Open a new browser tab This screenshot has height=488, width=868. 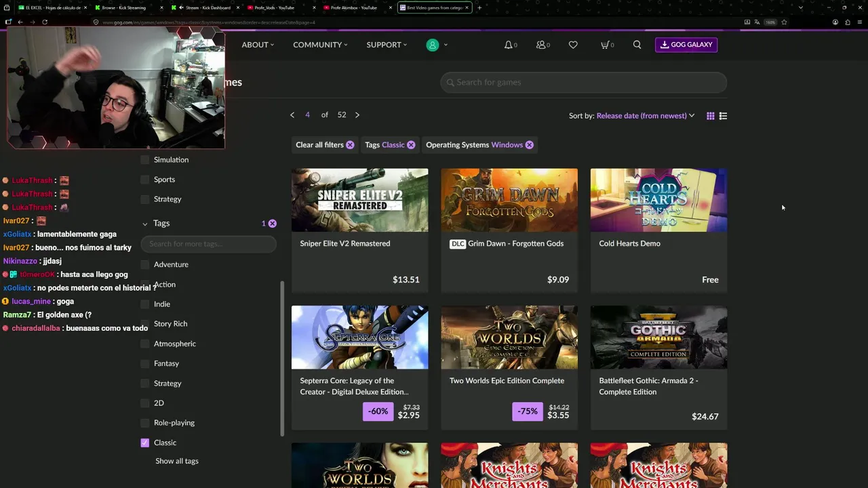pyautogui.click(x=479, y=7)
